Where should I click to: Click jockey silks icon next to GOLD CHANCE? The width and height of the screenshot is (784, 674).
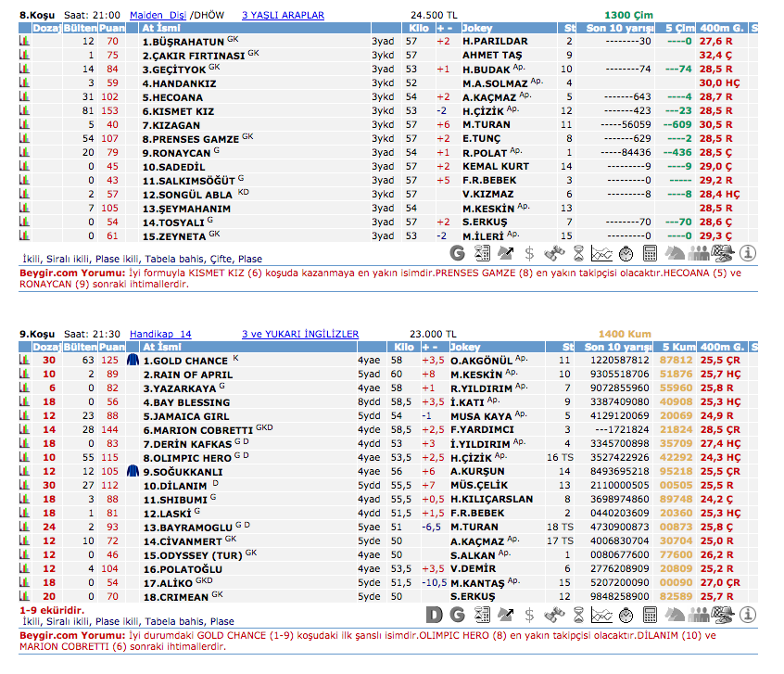(133, 360)
